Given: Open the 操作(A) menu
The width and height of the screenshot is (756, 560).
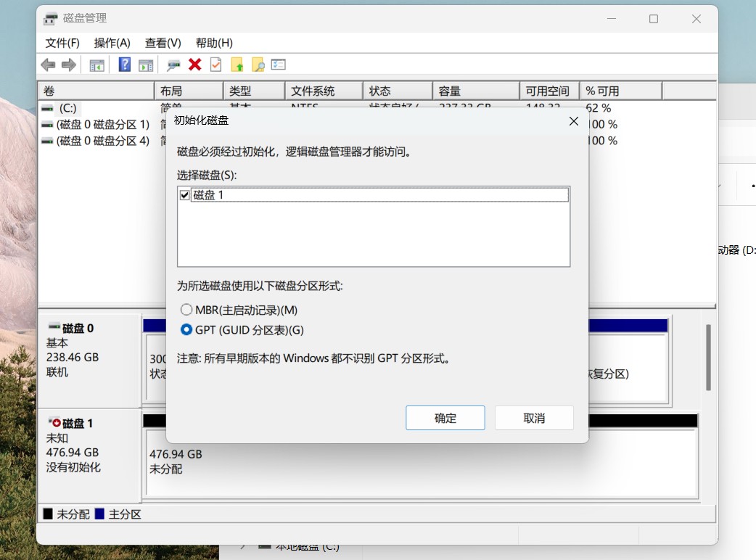Looking at the screenshot, I should pyautogui.click(x=112, y=43).
